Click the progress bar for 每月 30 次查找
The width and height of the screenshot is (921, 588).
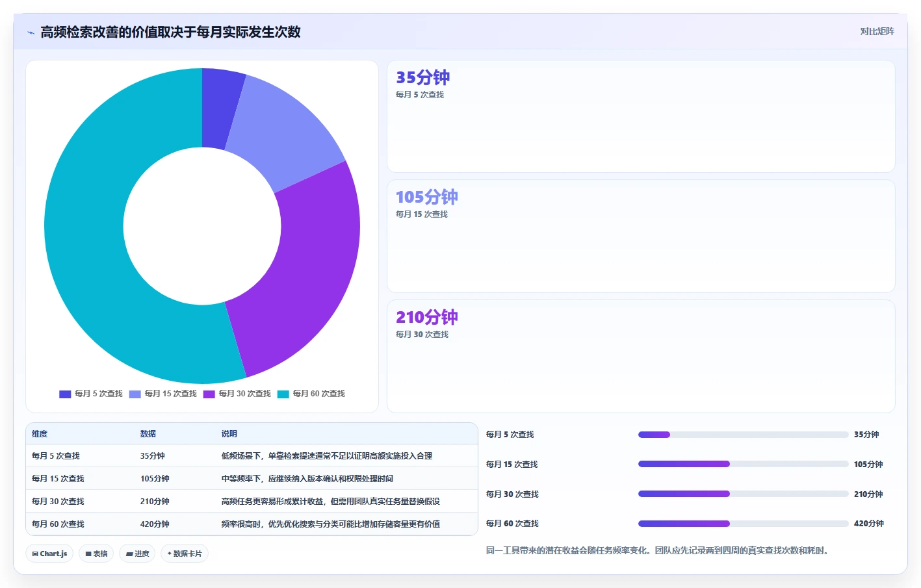(x=744, y=494)
